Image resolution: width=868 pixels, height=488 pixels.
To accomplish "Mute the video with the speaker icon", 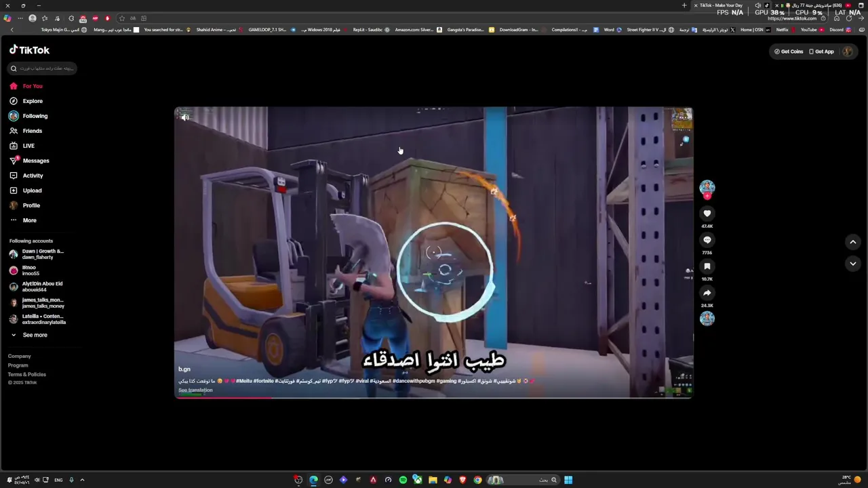I will (x=185, y=117).
